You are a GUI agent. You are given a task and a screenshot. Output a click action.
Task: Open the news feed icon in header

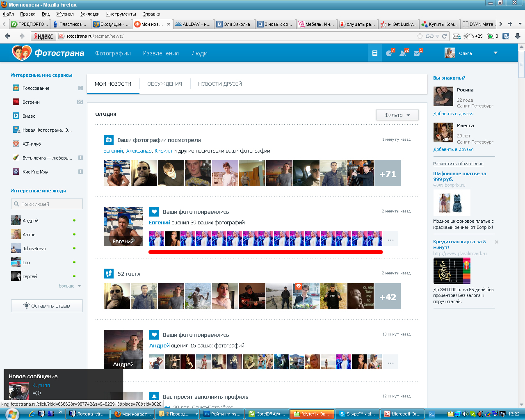pyautogui.click(x=374, y=53)
